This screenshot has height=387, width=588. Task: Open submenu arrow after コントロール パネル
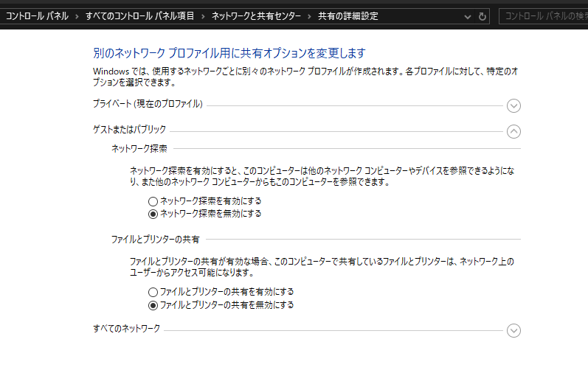(77, 16)
